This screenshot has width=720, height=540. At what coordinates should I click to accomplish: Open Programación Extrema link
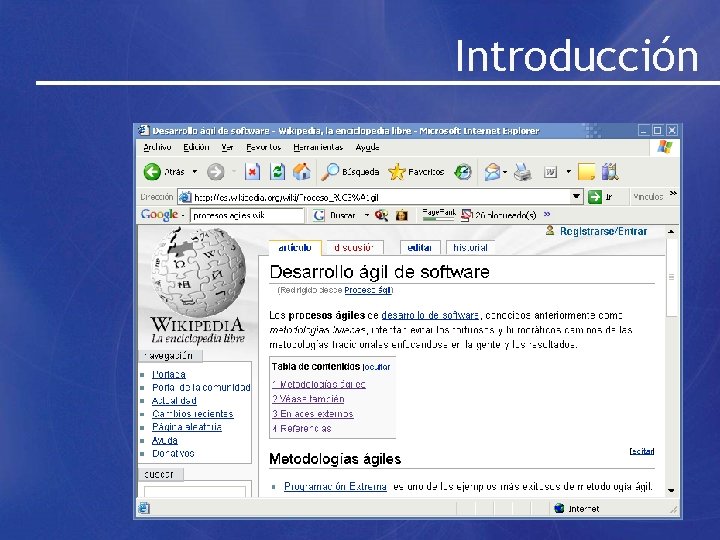(x=335, y=486)
